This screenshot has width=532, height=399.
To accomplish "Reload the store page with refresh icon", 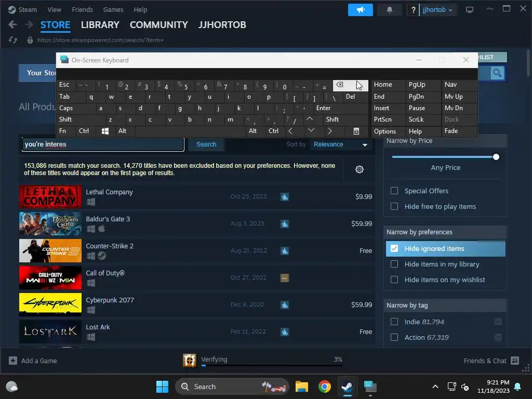I will (13, 40).
